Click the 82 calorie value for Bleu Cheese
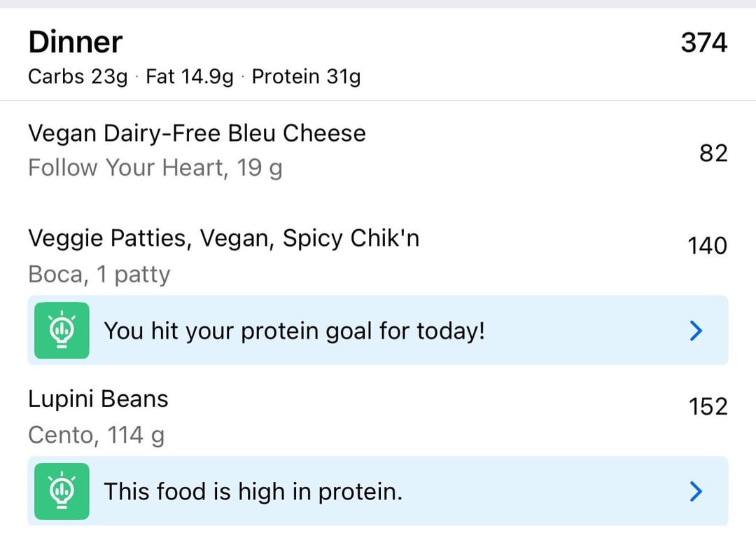The image size is (756, 545). tap(713, 153)
